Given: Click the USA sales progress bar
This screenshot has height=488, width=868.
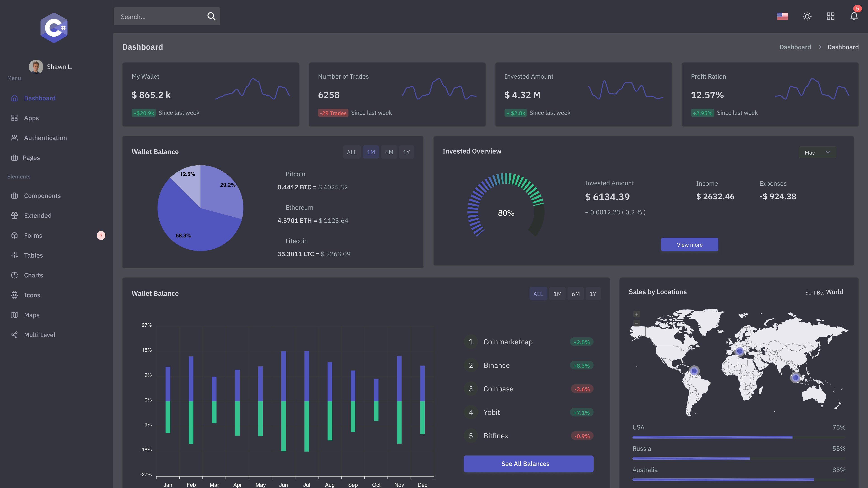Looking at the screenshot, I should 739,437.
